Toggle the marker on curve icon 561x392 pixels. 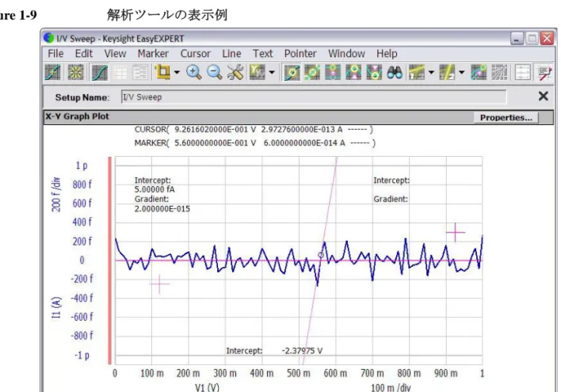click(x=292, y=72)
